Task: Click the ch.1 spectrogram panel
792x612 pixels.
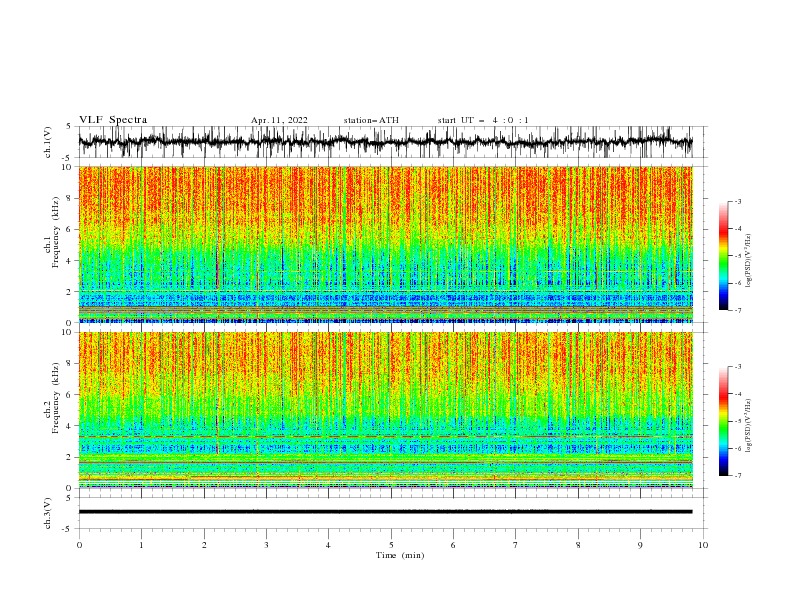Action: 386,244
